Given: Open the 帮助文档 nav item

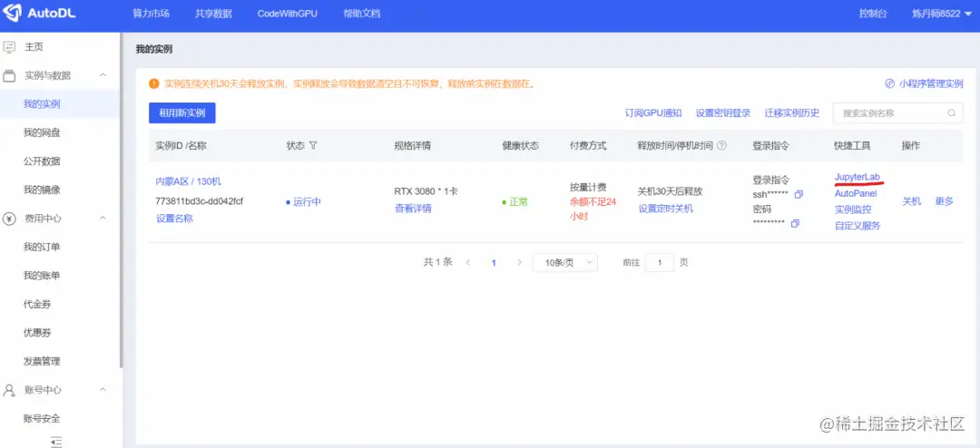Looking at the screenshot, I should (361, 14).
